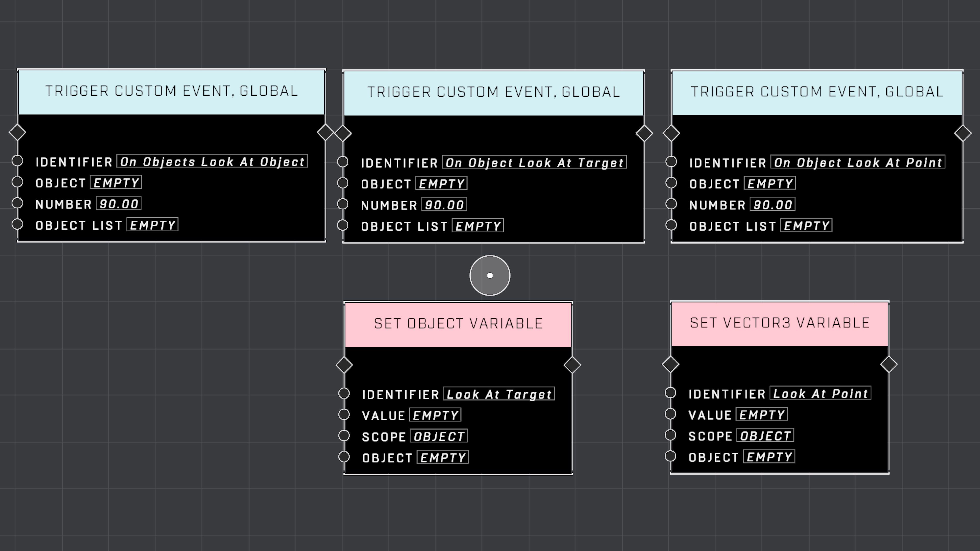Edit Number 90.00 on On Object Look At Target node
Image resolution: width=980 pixels, height=551 pixels.
click(x=444, y=205)
